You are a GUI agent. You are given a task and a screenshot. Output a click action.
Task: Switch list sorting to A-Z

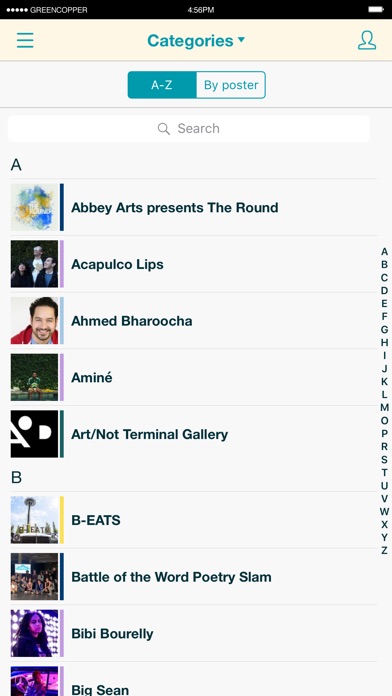162,85
